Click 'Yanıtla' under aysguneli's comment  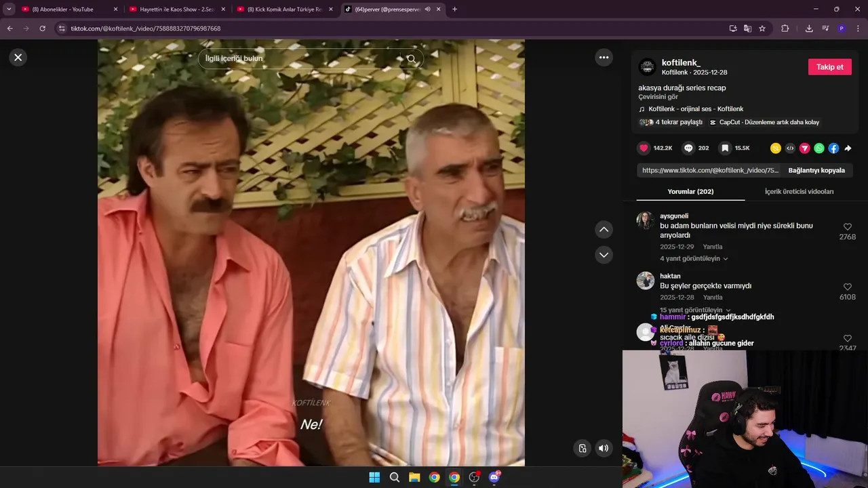(x=713, y=247)
